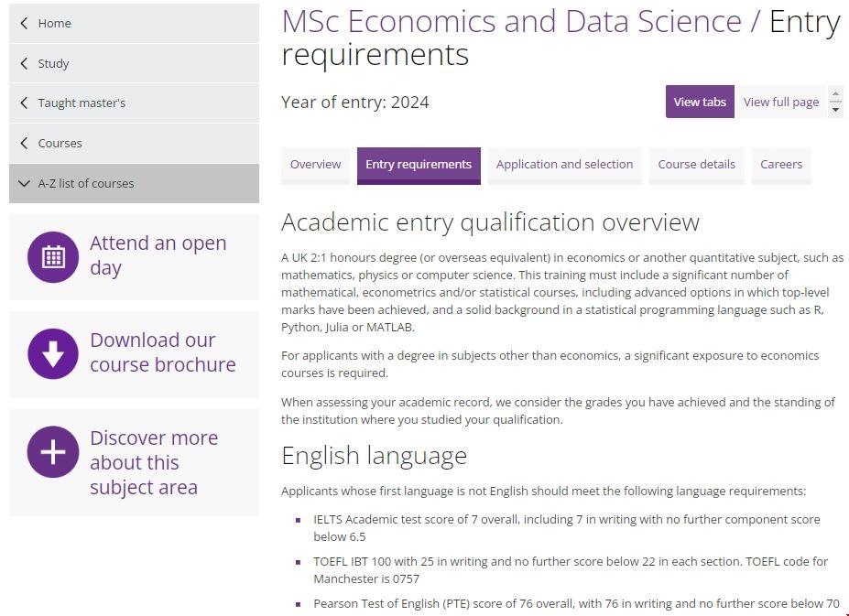Click the scroll down arrow by View full page
This screenshot has height=616, width=849.
[835, 110]
